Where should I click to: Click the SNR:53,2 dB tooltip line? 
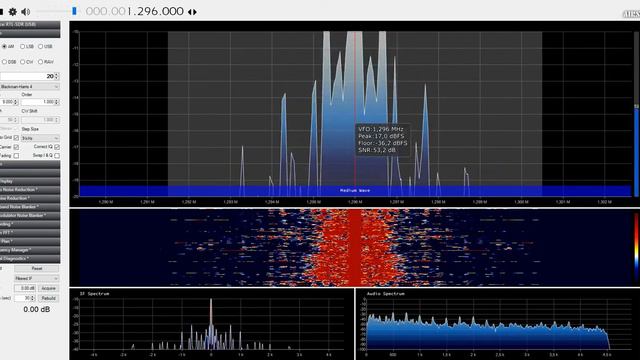377,150
